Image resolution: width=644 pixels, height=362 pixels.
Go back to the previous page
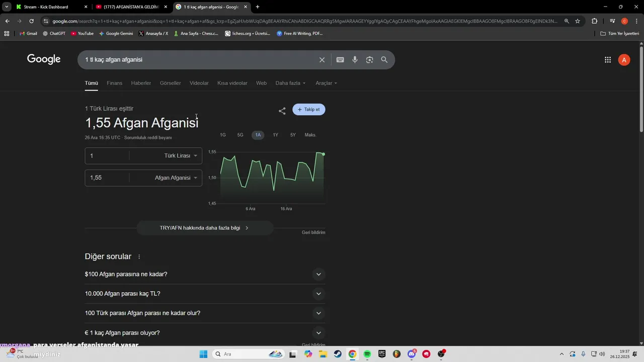(7, 21)
